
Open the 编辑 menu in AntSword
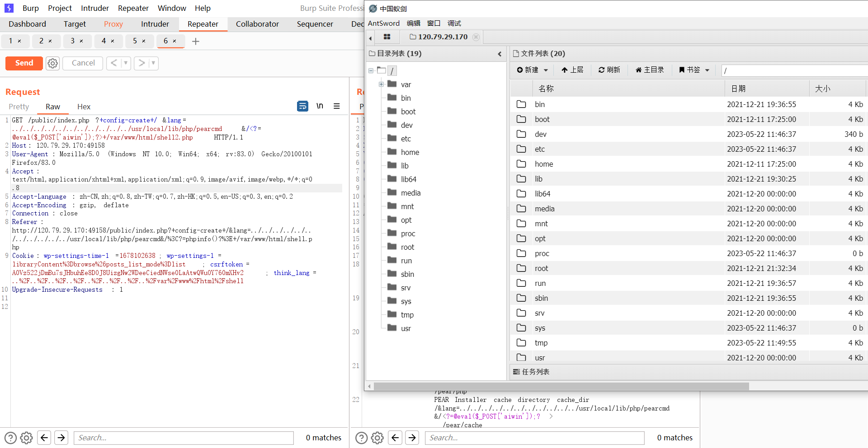pyautogui.click(x=413, y=23)
